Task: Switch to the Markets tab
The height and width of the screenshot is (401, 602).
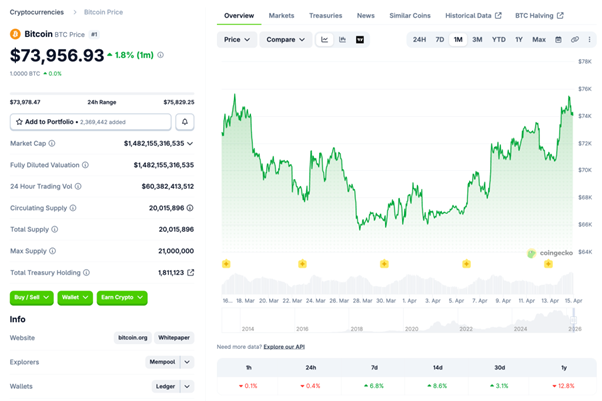Action: [282, 16]
